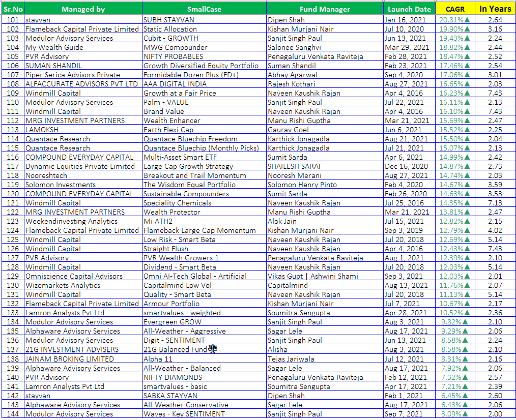Select the 'In Years' header cell
The height and width of the screenshot is (420, 516).
point(495,9)
